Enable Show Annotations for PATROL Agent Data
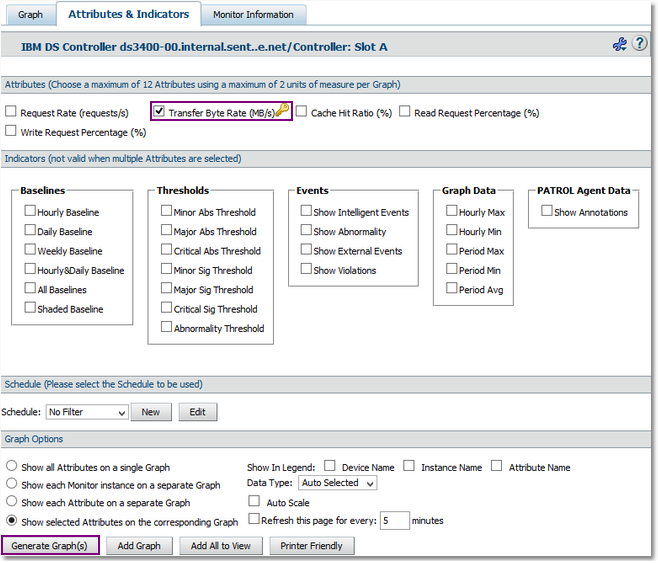658x563 pixels. click(x=546, y=211)
